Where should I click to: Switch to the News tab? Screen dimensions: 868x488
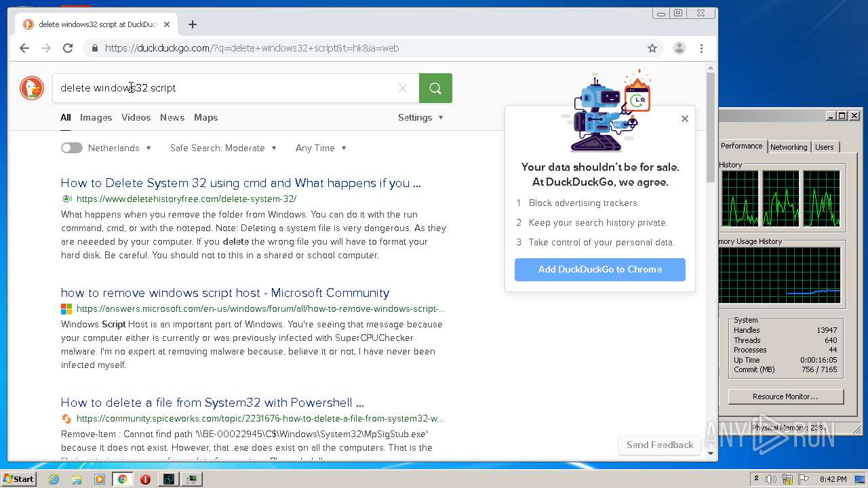(172, 117)
